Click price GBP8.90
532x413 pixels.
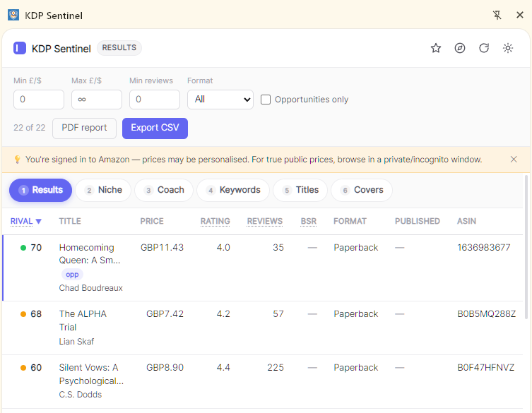pyautogui.click(x=165, y=368)
